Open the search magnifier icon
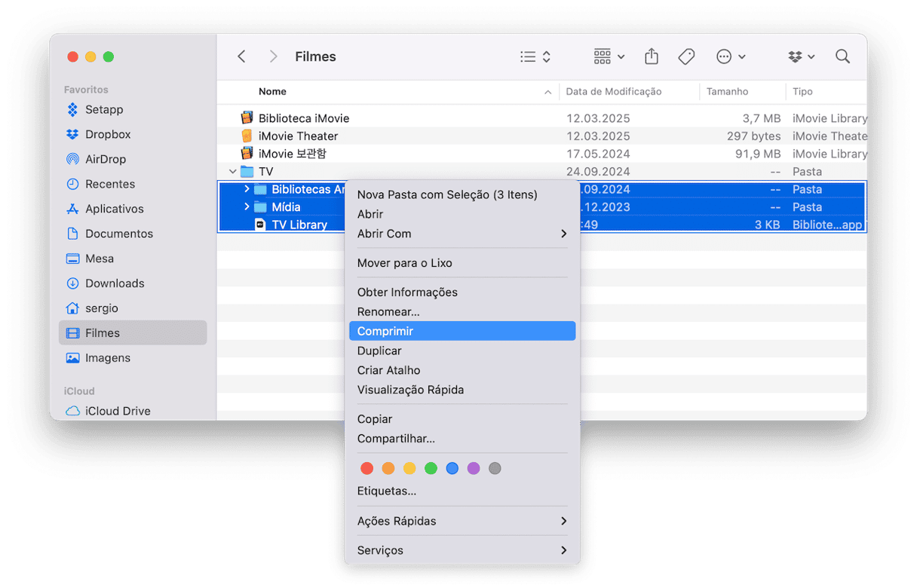Viewport: 917px width, 588px height. tap(842, 57)
